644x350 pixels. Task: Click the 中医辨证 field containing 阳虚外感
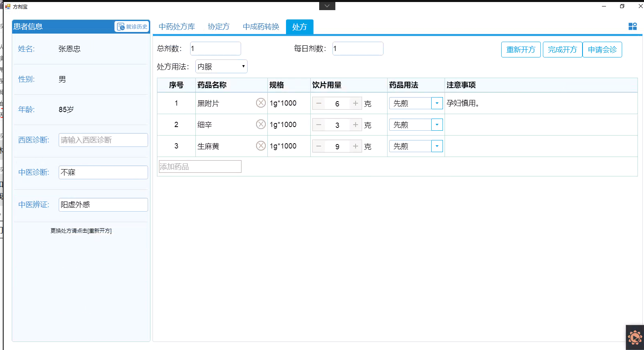point(103,205)
